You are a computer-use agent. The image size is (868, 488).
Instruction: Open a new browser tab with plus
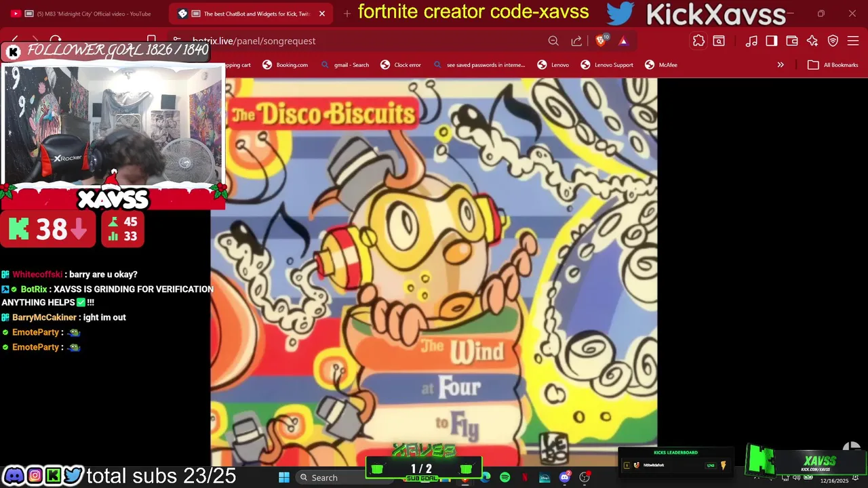coord(347,14)
